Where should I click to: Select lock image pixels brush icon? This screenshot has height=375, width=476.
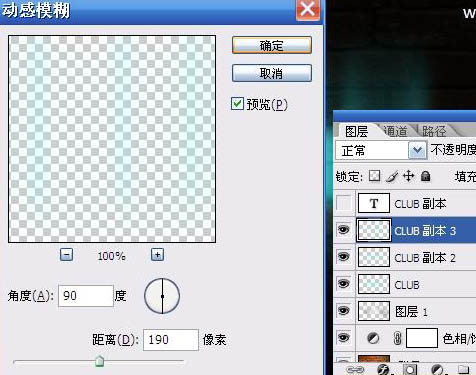(x=392, y=176)
